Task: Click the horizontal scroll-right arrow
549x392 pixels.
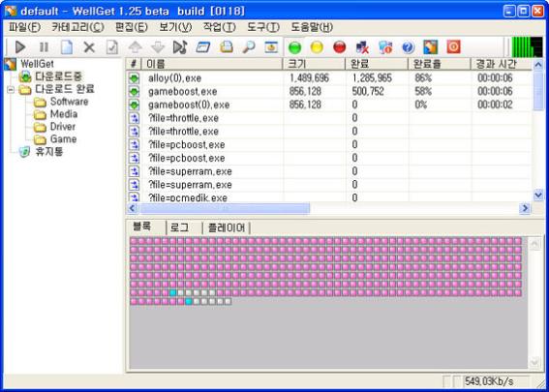Action: (x=525, y=209)
